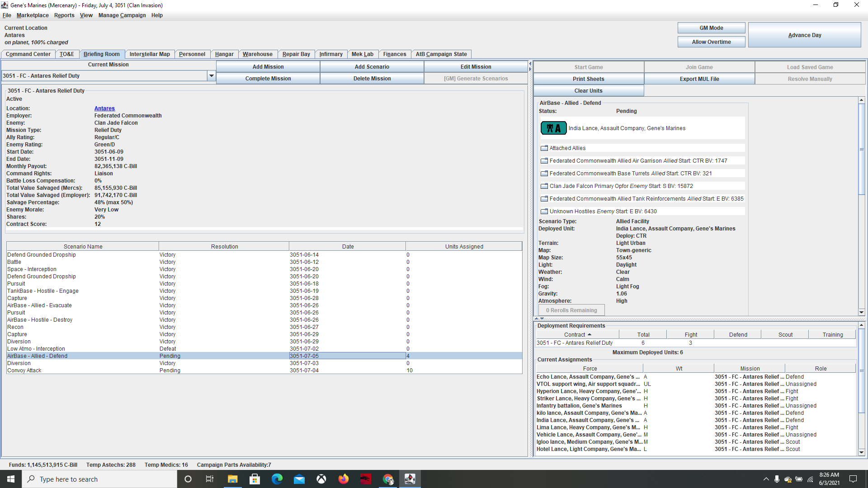Click the Windows taskbar search box

(x=99, y=479)
